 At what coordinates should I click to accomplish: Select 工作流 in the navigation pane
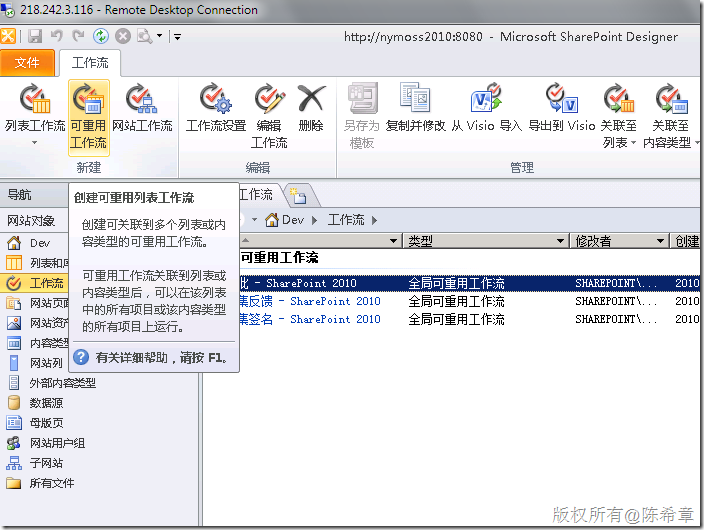tap(34, 283)
